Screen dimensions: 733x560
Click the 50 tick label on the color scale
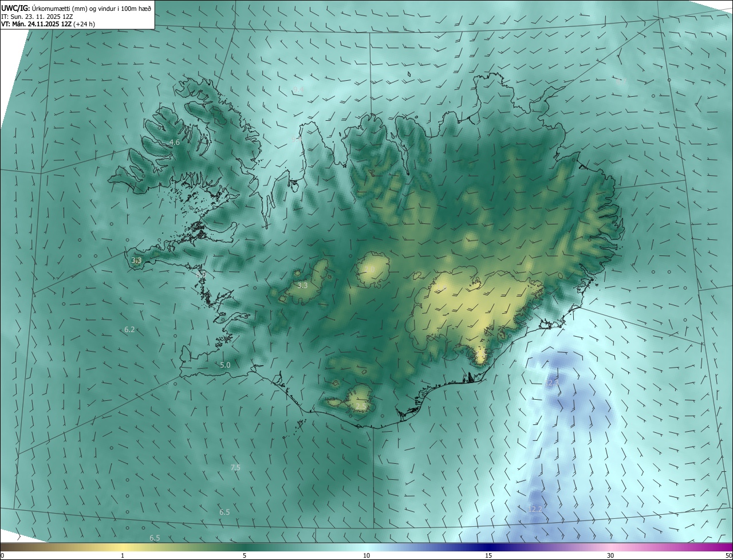728,555
